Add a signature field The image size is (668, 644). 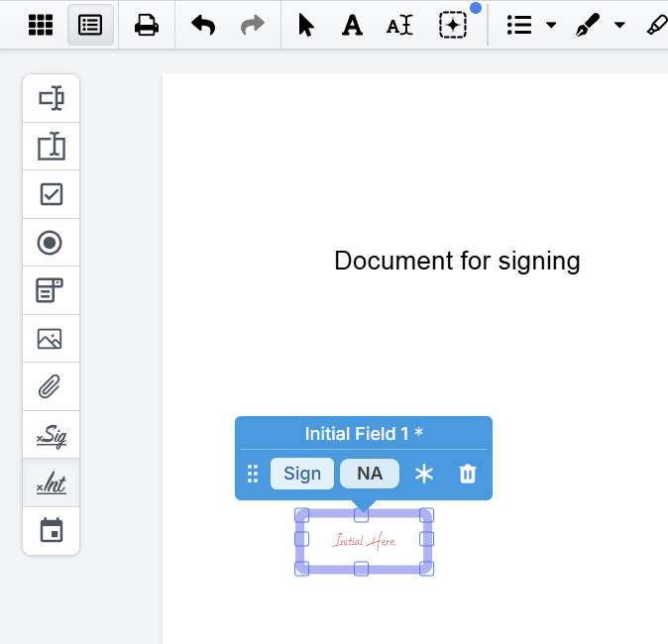(x=52, y=435)
